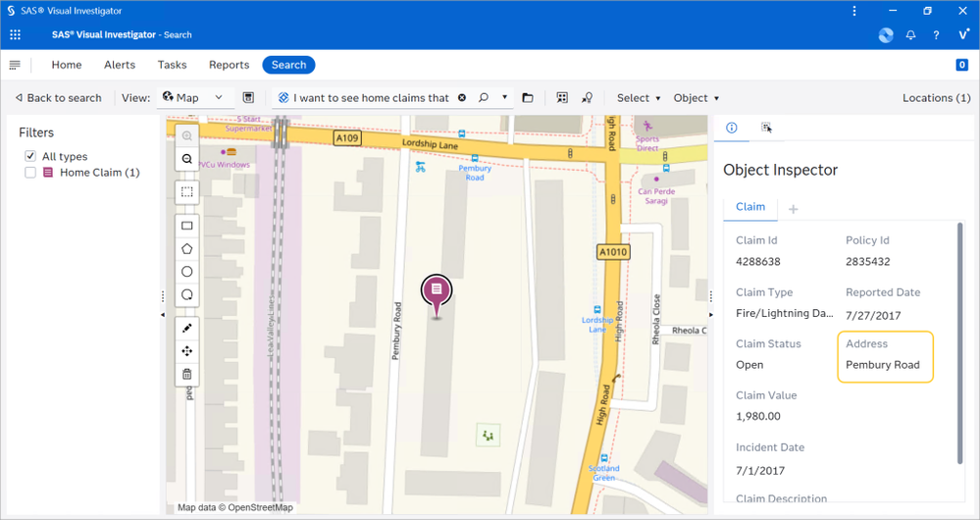
Task: Click the Claim Id value 4288638
Action: [x=758, y=261]
